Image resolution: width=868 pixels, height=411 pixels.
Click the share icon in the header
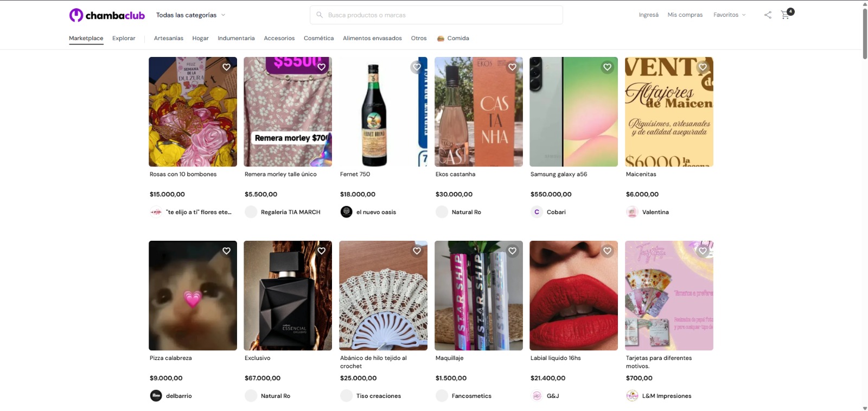768,15
